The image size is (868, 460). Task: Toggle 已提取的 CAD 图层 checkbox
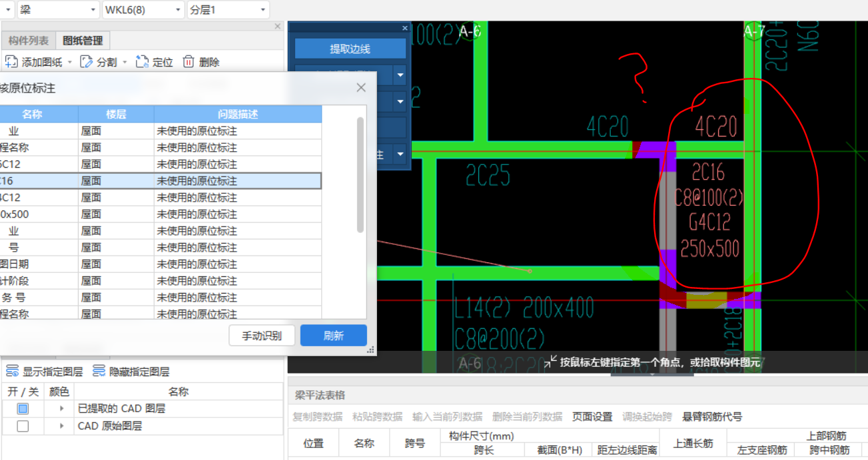[x=23, y=409]
